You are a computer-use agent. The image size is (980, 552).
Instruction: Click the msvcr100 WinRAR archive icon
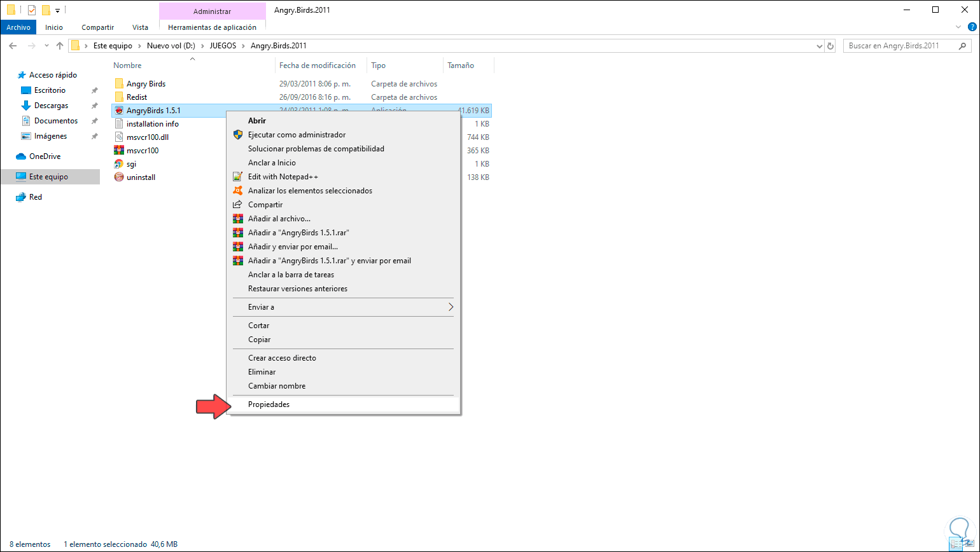(x=119, y=151)
